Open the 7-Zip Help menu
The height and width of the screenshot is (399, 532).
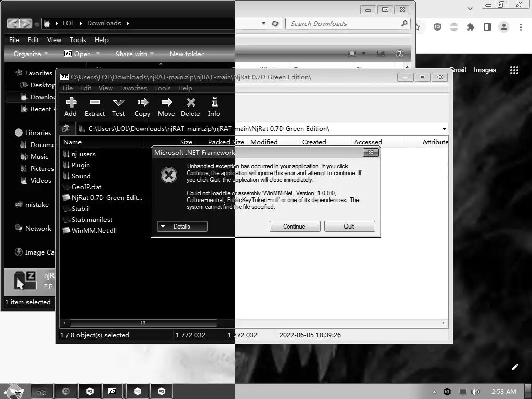click(x=185, y=88)
